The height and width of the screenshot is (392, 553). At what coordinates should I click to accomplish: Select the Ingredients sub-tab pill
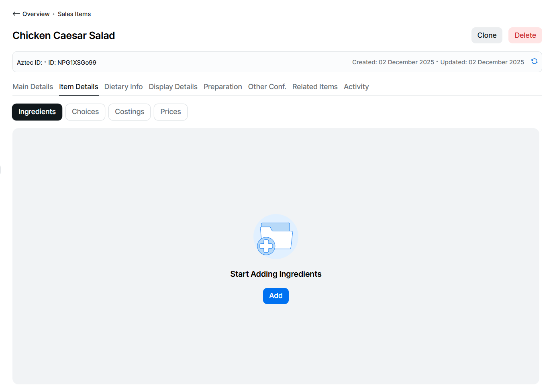[37, 112]
